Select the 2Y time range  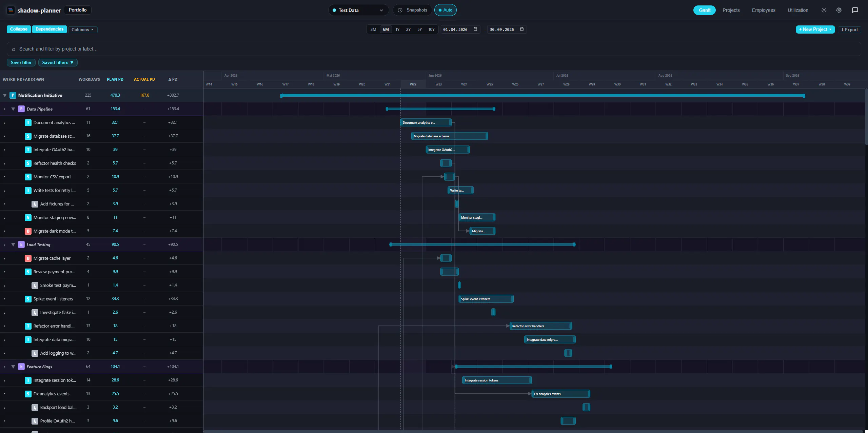pyautogui.click(x=408, y=29)
